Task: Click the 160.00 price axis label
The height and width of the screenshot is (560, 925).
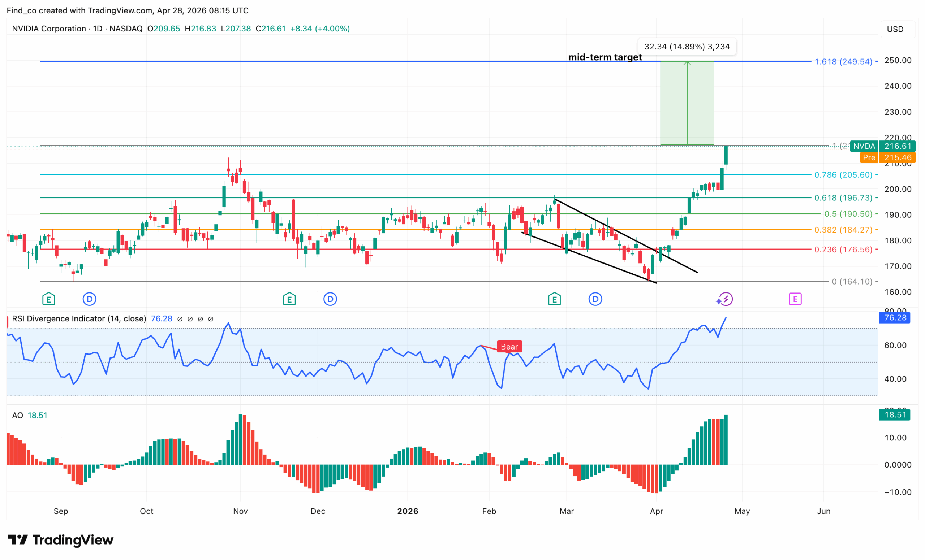Action: (x=898, y=292)
